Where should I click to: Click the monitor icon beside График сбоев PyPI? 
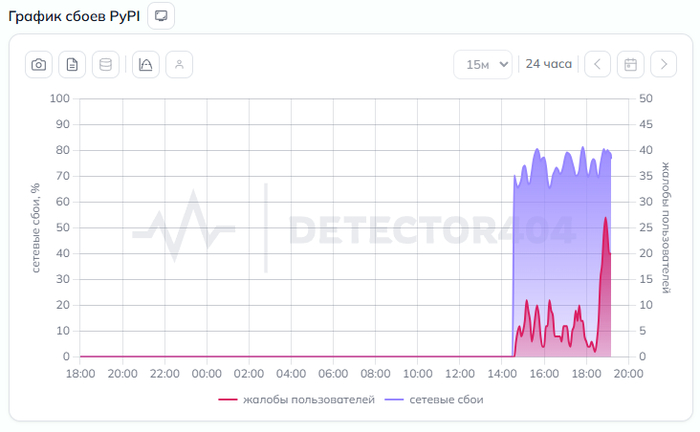[161, 16]
